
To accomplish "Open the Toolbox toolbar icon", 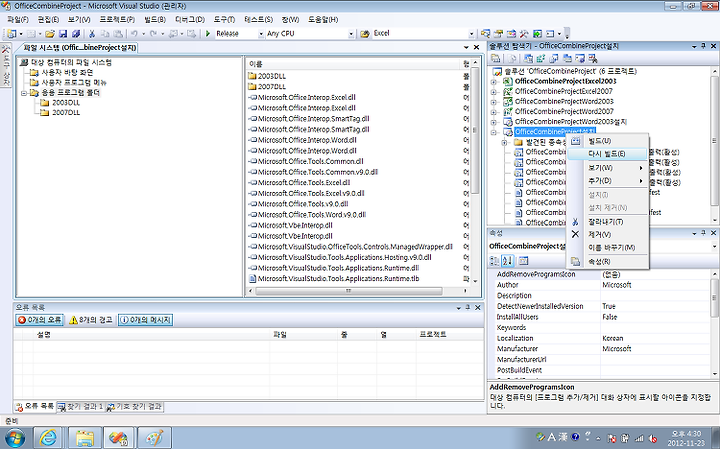I will [x=524, y=34].
